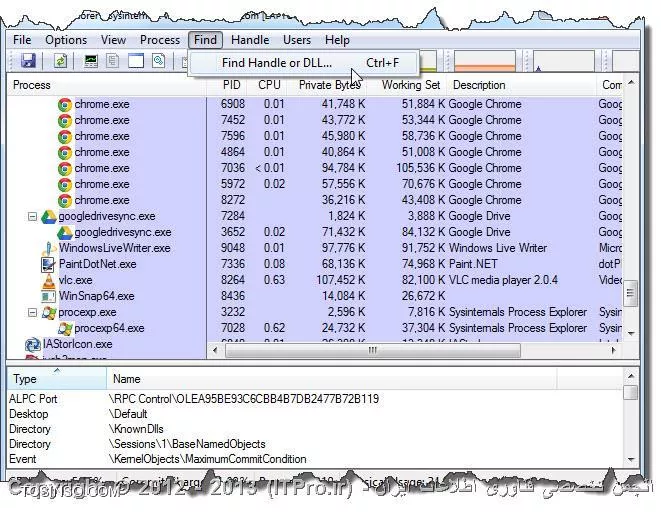
Task: Click horizontal scrollbar right arrow
Action: 613,350
